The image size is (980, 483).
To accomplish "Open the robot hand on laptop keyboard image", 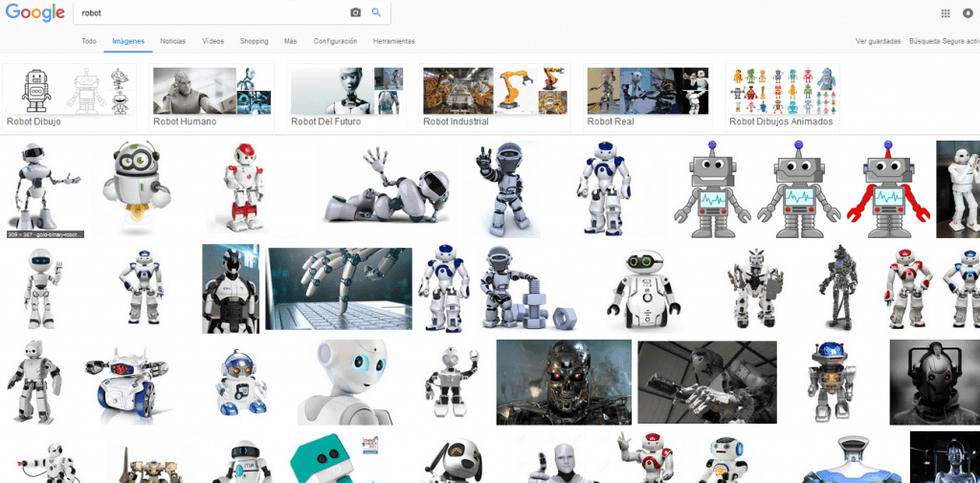I will click(x=339, y=289).
